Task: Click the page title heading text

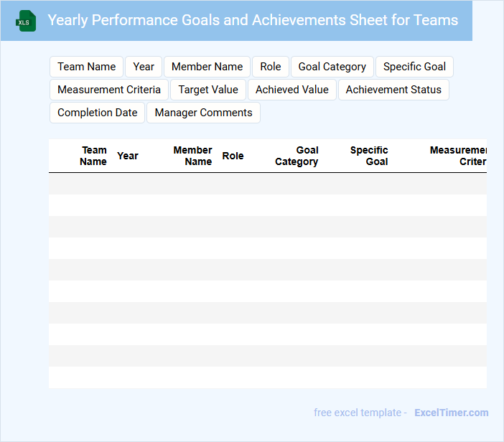Action: [x=253, y=20]
